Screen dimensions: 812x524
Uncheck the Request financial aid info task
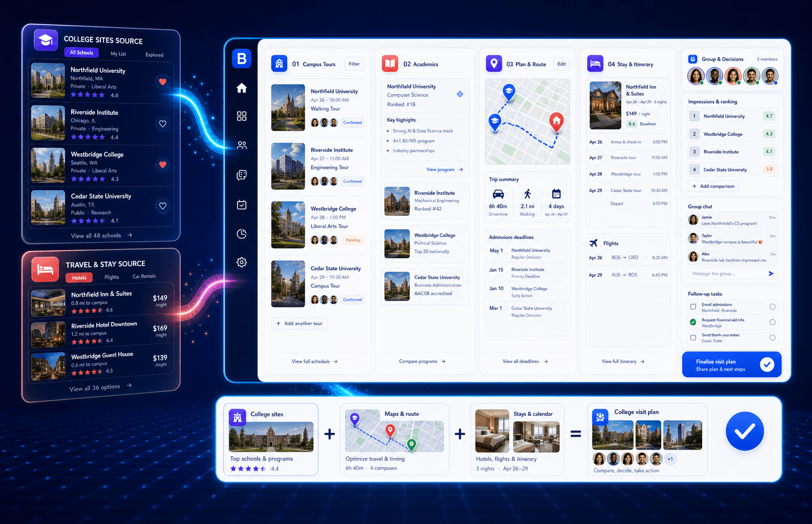693,322
